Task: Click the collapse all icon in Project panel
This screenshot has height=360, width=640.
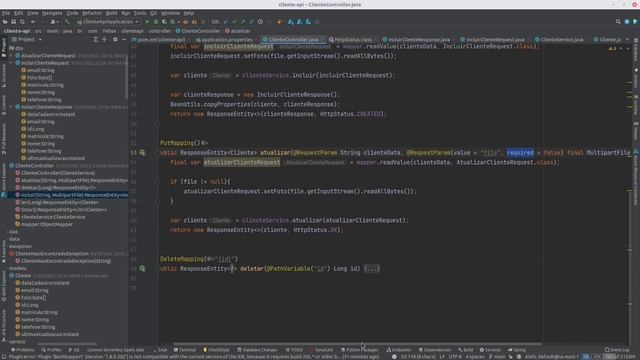Action: (104, 40)
